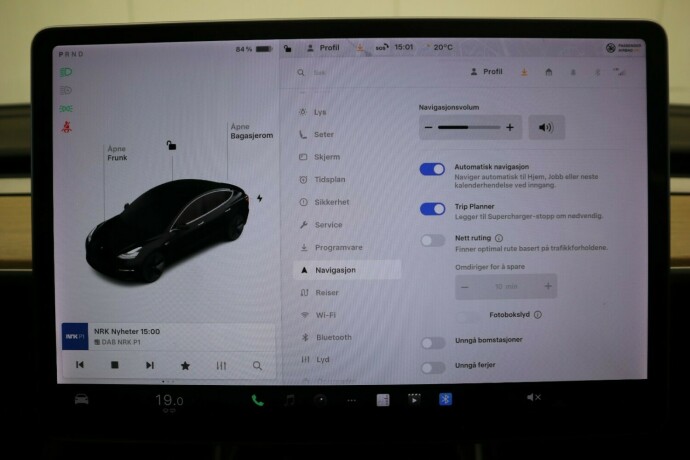Decrease Omdiriger for å spare minutes
Image resolution: width=690 pixels, height=460 pixels.
click(465, 287)
